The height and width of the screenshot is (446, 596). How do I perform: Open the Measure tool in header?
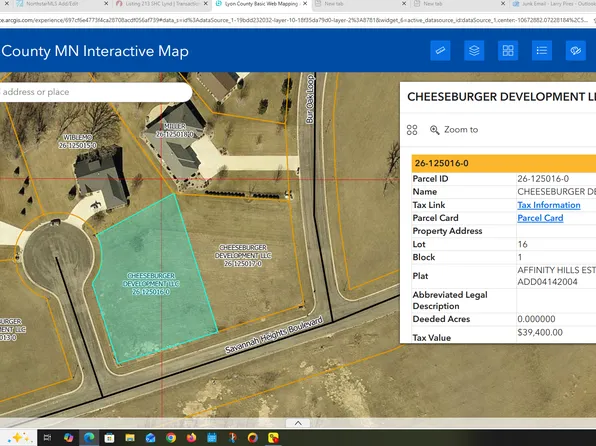(x=440, y=51)
